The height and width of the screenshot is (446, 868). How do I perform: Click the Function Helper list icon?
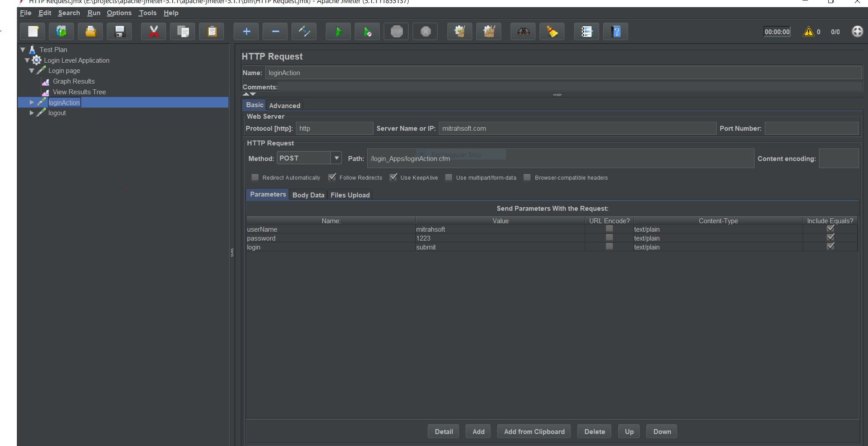click(x=586, y=32)
